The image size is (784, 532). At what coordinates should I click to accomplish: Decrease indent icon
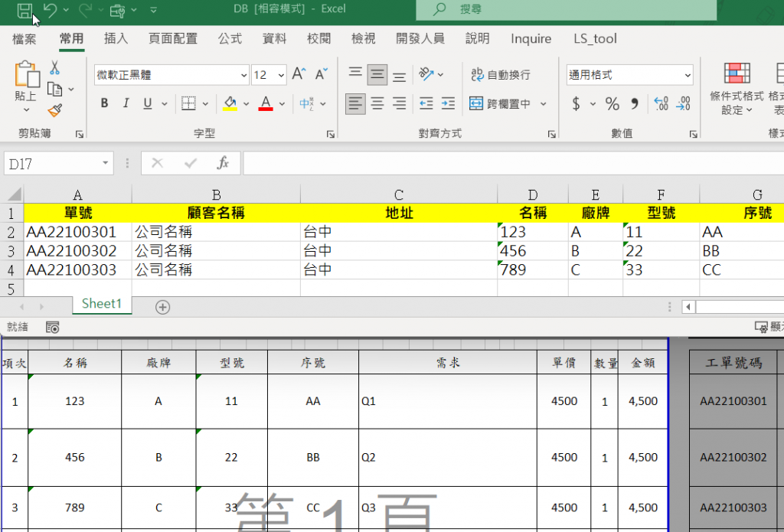(426, 104)
